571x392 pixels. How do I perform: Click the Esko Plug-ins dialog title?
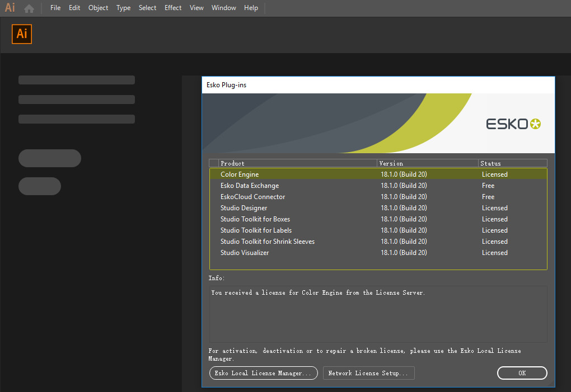pos(227,85)
